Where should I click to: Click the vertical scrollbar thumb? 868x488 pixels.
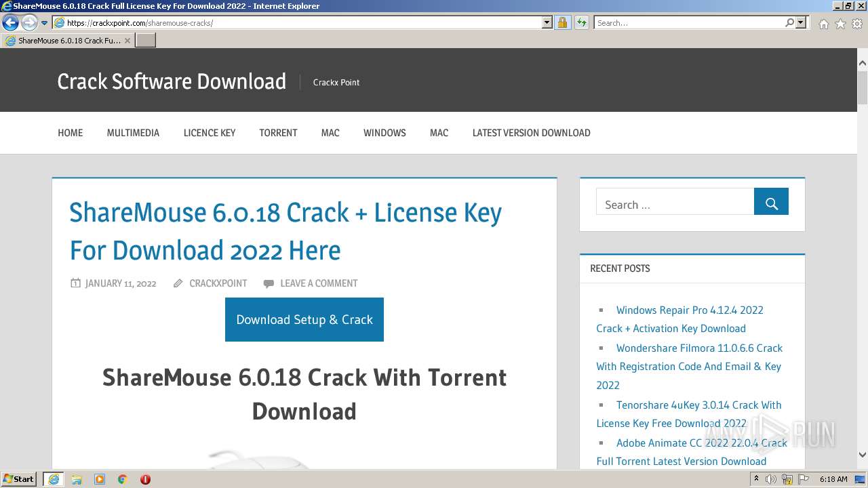862,87
